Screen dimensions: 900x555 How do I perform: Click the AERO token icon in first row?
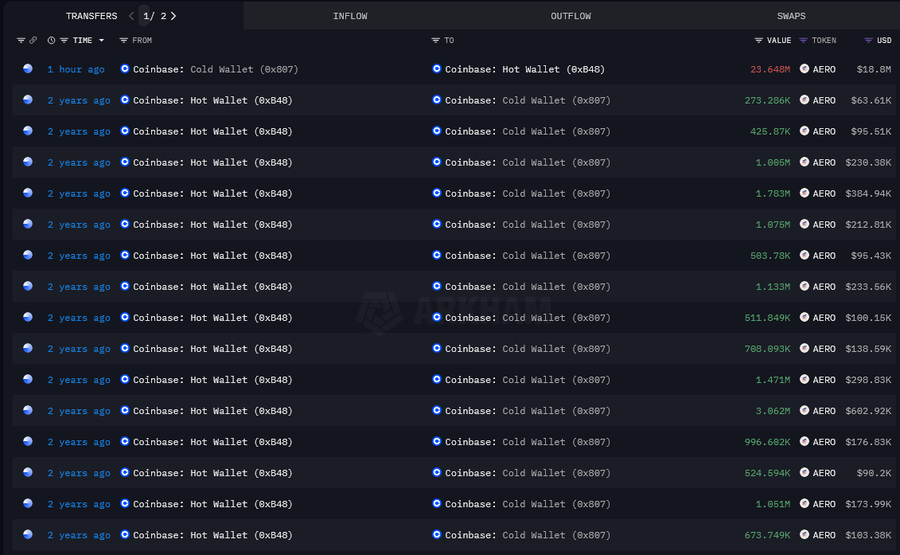(804, 70)
